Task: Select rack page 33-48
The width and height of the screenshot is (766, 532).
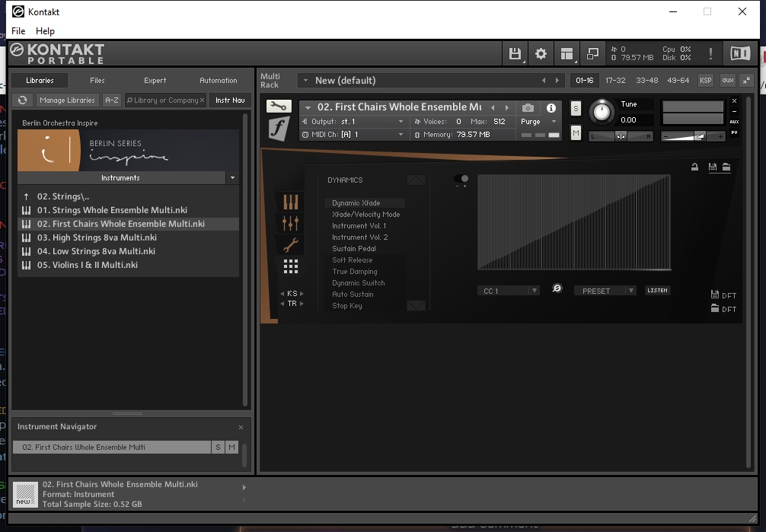Action: click(x=646, y=81)
